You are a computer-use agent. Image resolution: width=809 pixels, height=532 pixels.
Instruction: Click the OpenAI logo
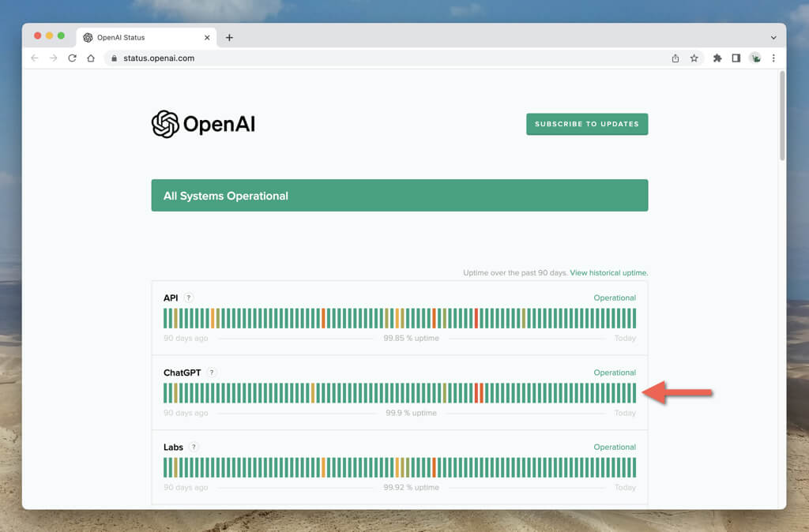coord(203,124)
